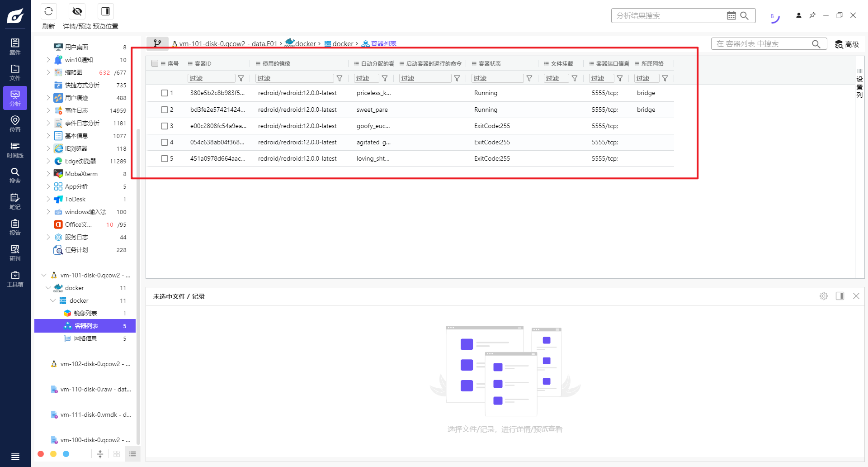868x467 pixels.
Task: Check the select-all checkbox in 序号 header
Action: [155, 63]
